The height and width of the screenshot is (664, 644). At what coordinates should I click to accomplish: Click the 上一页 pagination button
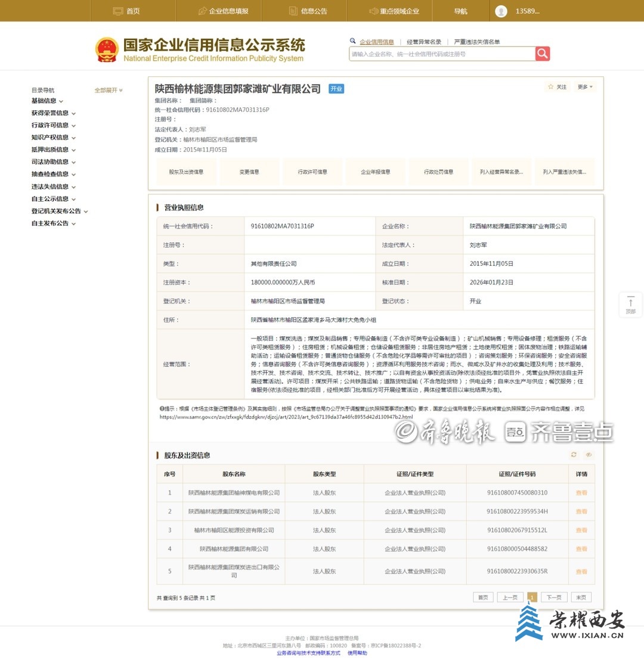(510, 597)
